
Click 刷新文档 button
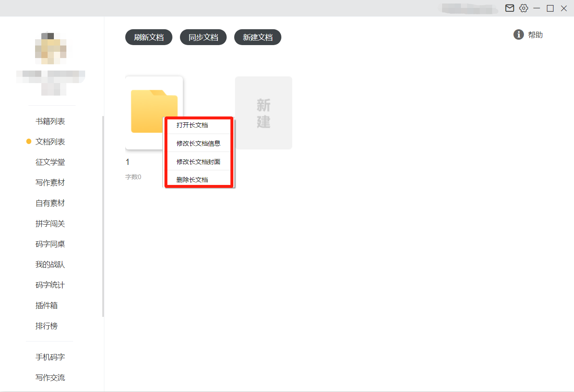(x=149, y=37)
